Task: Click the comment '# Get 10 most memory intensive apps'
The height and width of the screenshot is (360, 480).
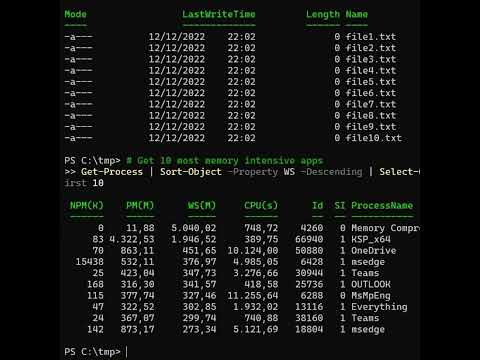Action: pyautogui.click(x=225, y=161)
